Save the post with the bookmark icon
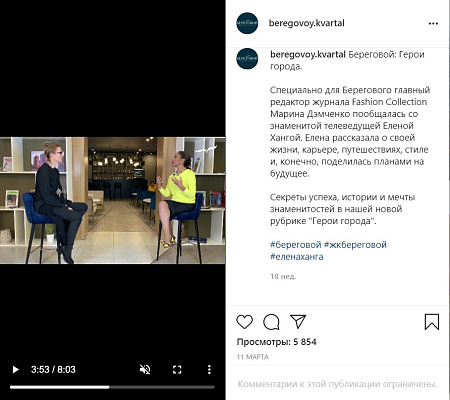450x400 pixels. [432, 322]
